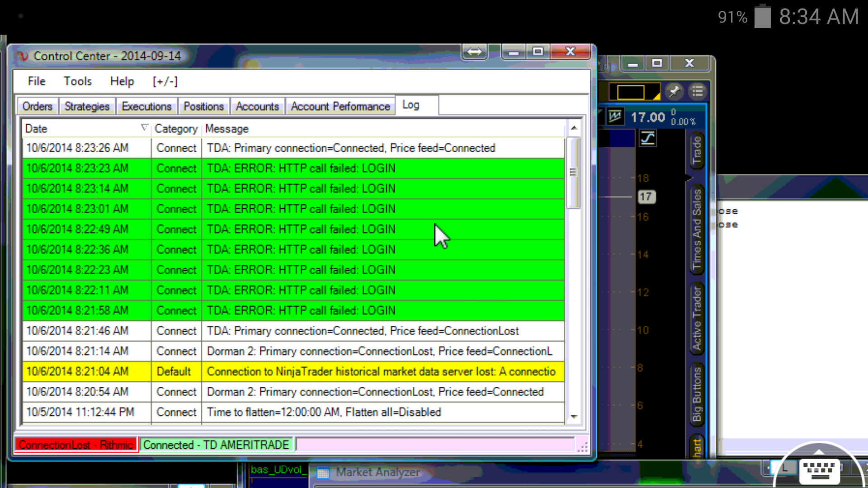
Task: Click the S-curve icon above price axis
Action: click(648, 138)
